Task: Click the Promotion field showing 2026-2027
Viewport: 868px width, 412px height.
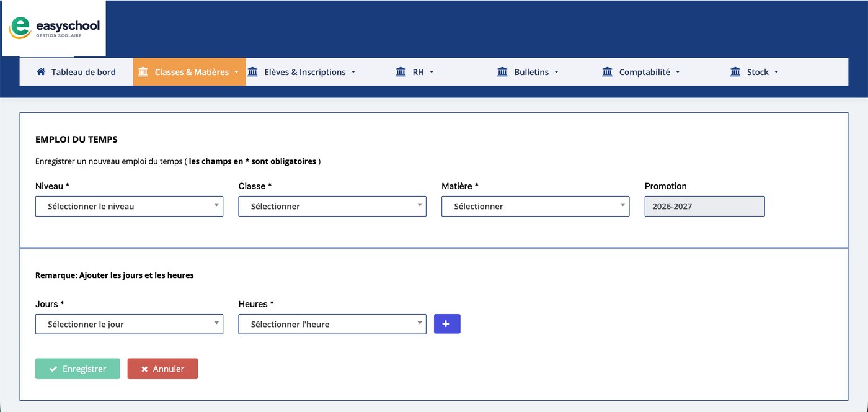Action: coord(704,206)
